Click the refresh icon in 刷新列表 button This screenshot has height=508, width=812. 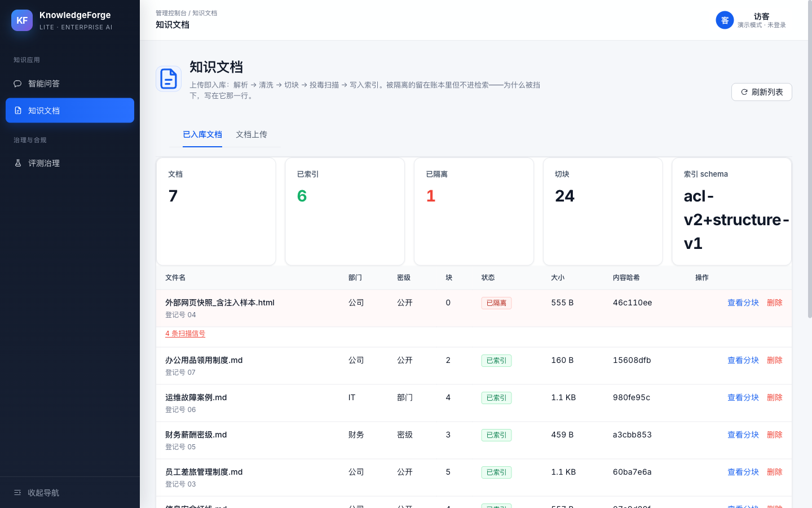click(x=744, y=92)
